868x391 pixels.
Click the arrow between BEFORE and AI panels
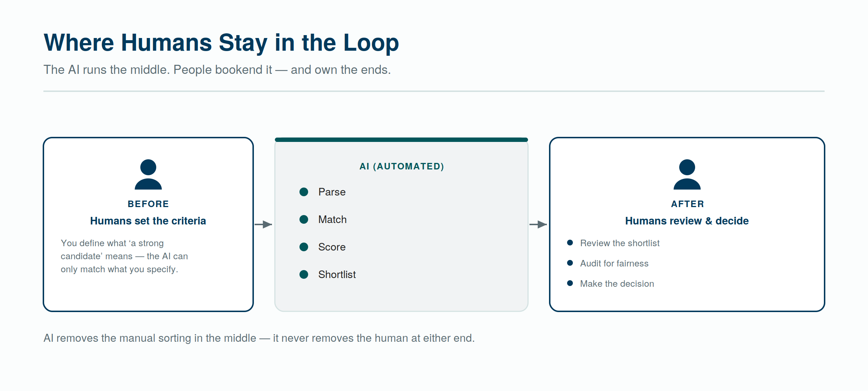[263, 224]
